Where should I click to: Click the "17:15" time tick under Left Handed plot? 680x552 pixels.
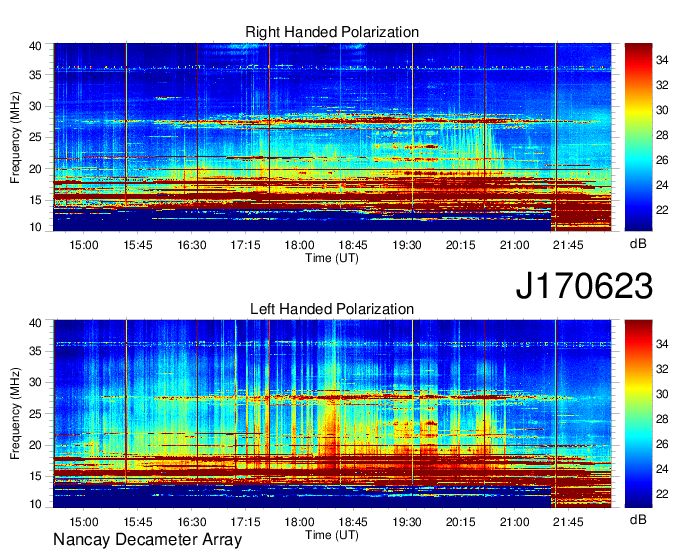click(245, 522)
